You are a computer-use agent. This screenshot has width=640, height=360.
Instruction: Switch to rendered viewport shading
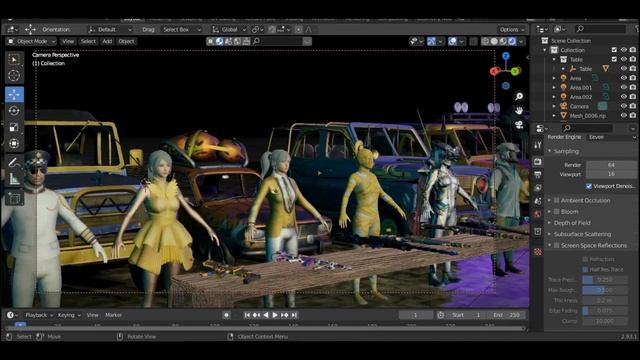512,41
